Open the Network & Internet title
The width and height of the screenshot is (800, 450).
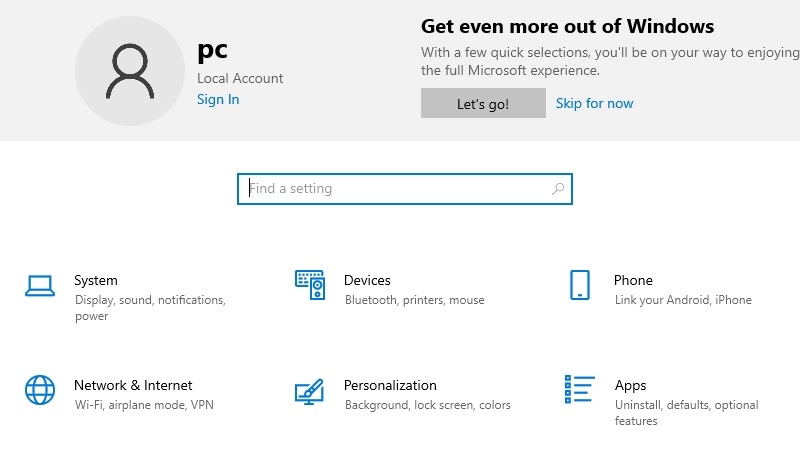pos(133,385)
